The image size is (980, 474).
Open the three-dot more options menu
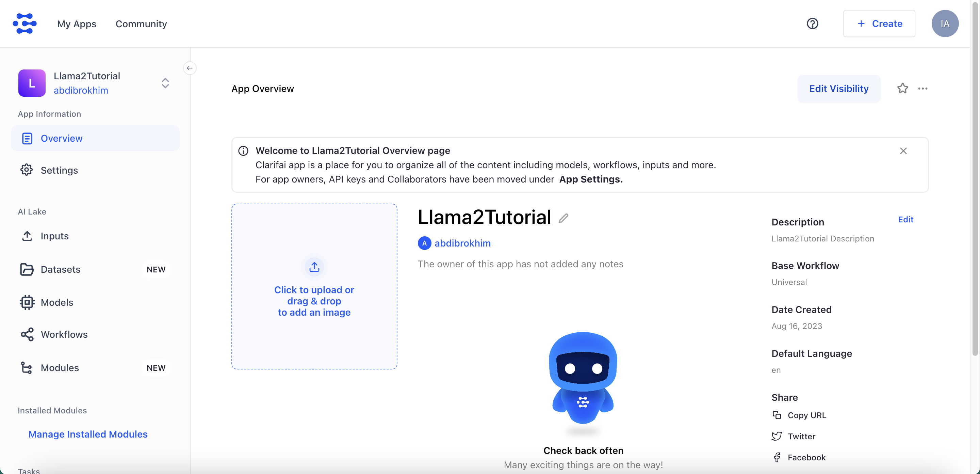pos(922,88)
